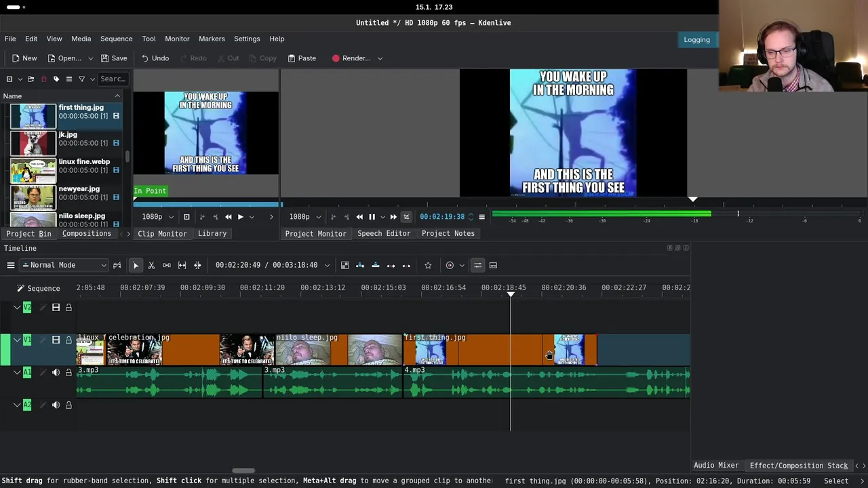This screenshot has height=488, width=868.
Task: Pause playback in the project monitor
Action: pos(372,217)
